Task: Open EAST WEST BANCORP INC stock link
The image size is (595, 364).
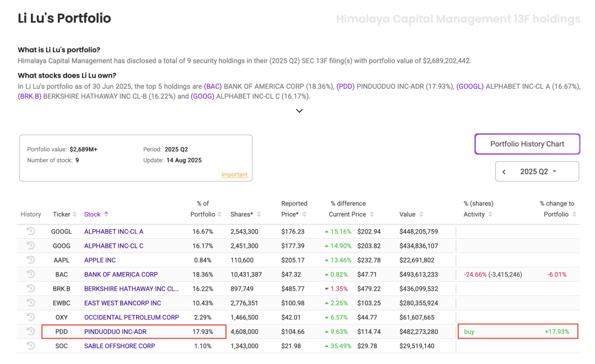Action: pos(122,303)
